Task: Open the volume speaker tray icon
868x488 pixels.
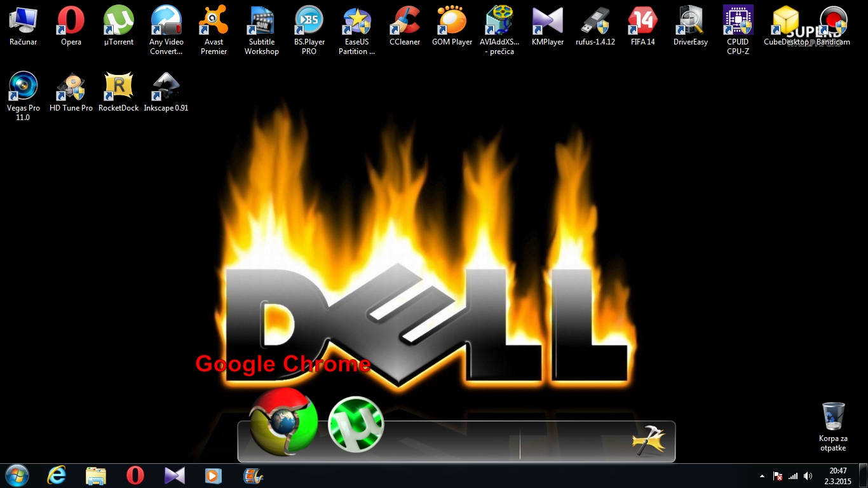Action: tap(808, 476)
